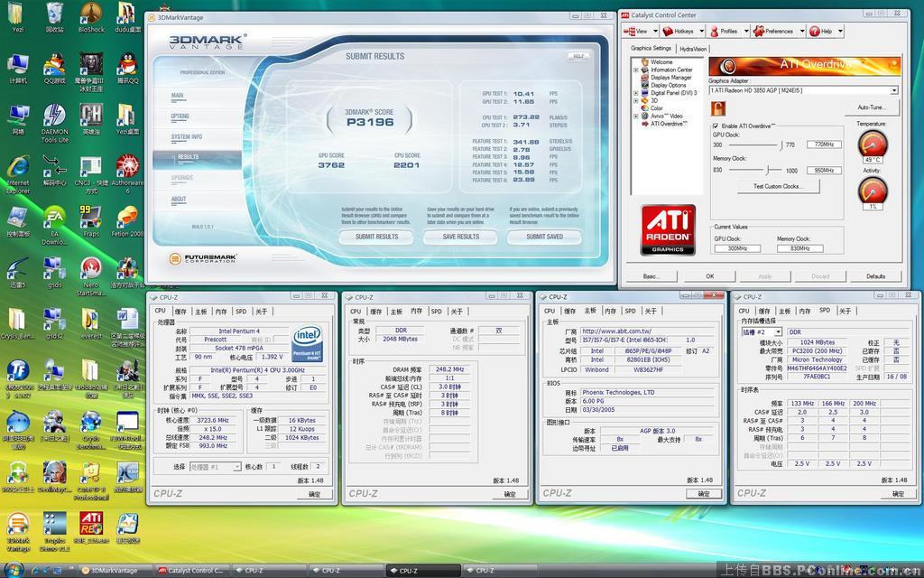Viewport: 924px width, 578px height.
Task: Expand the Avivo Video tree node
Action: (x=636, y=116)
